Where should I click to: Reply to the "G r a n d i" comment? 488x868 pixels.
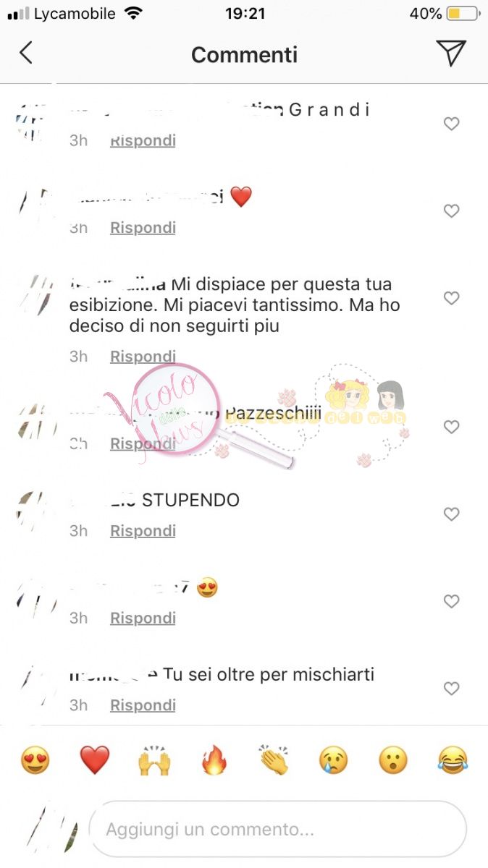click(143, 140)
